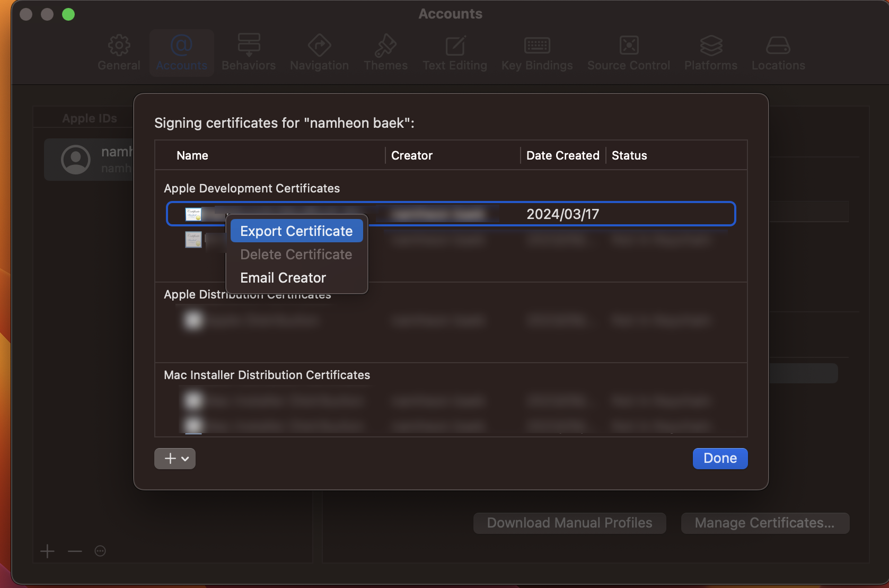
Task: Click the Apple IDs list header
Action: click(90, 118)
